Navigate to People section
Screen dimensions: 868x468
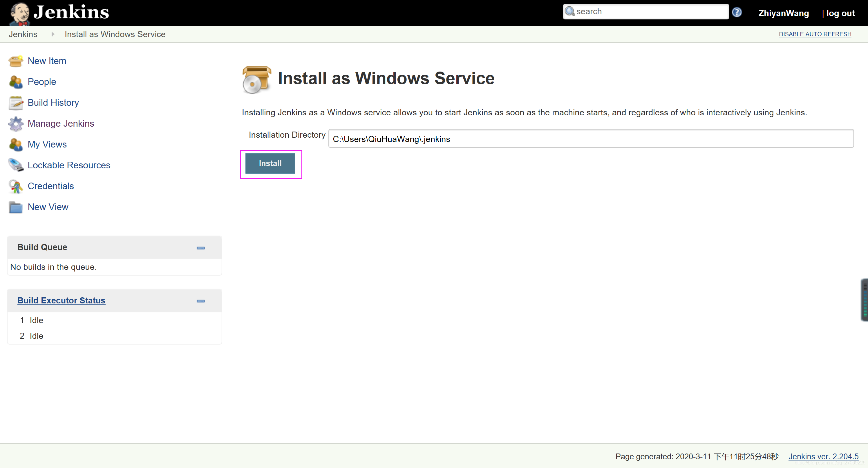(41, 81)
